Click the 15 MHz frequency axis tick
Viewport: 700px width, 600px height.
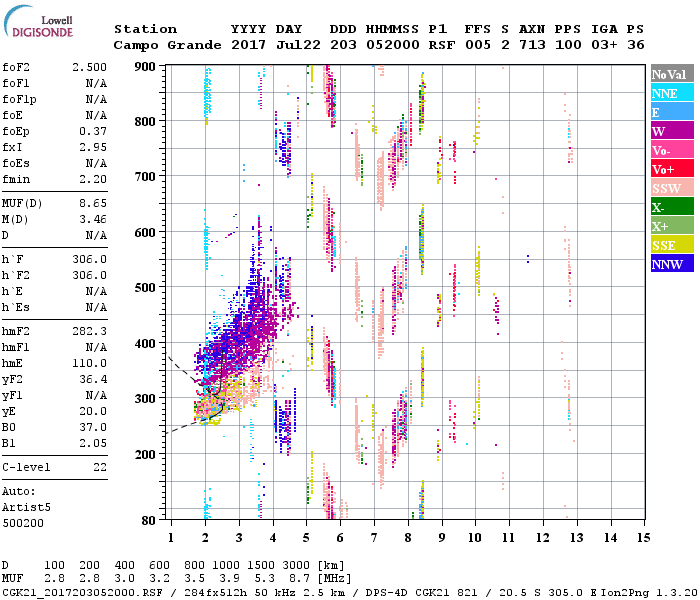(x=643, y=537)
